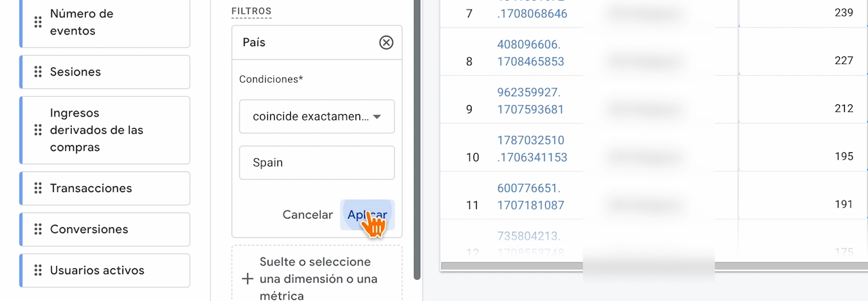Viewport: 868px width, 301px height.
Task: Apply the filter with Aplicar button
Action: pyautogui.click(x=367, y=215)
